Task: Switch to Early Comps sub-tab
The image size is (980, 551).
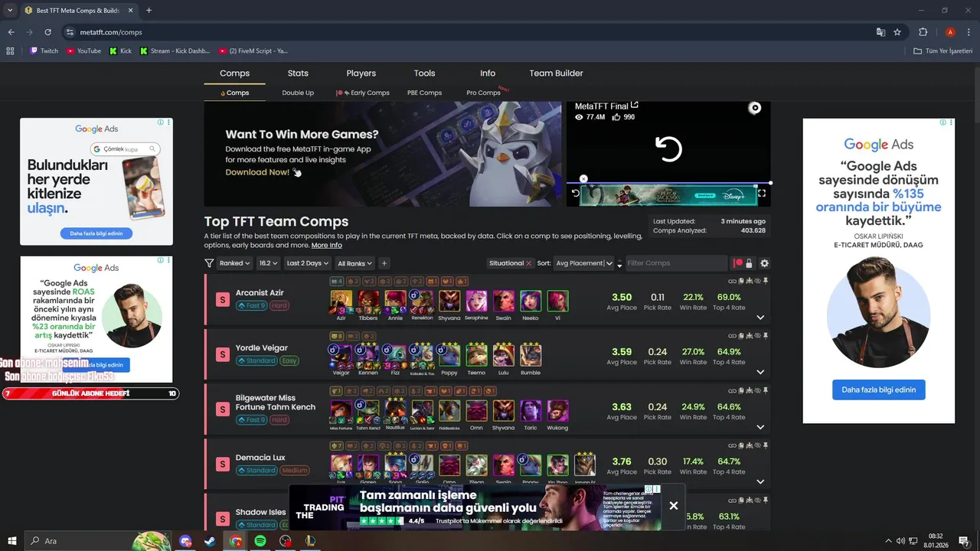Action: (x=363, y=93)
